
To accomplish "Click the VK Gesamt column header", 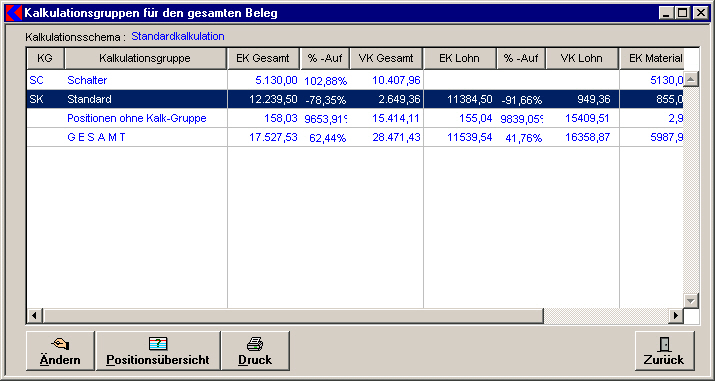I will click(386, 58).
